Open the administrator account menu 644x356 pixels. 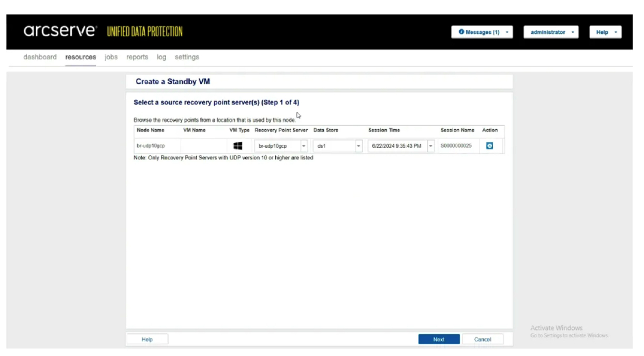tap(551, 32)
